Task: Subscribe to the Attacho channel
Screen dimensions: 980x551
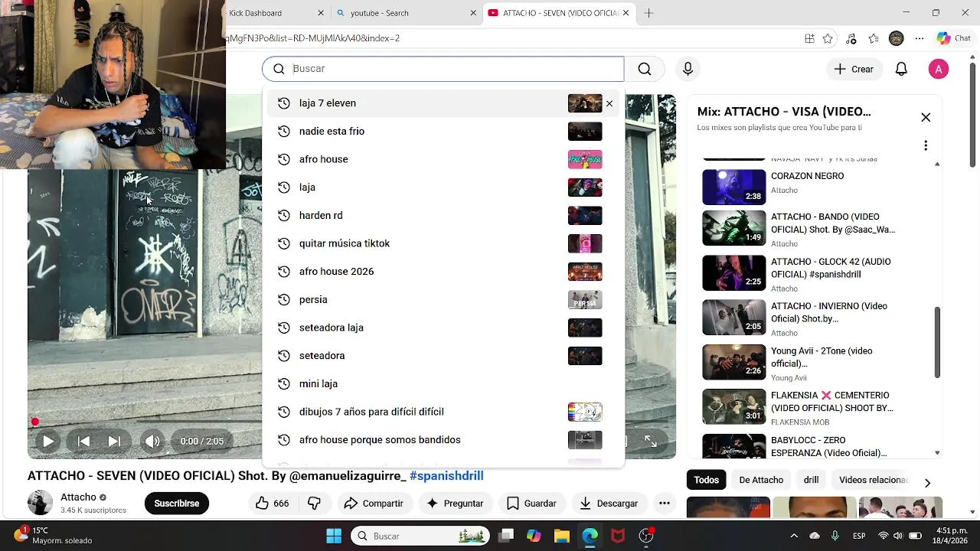Action: [177, 504]
